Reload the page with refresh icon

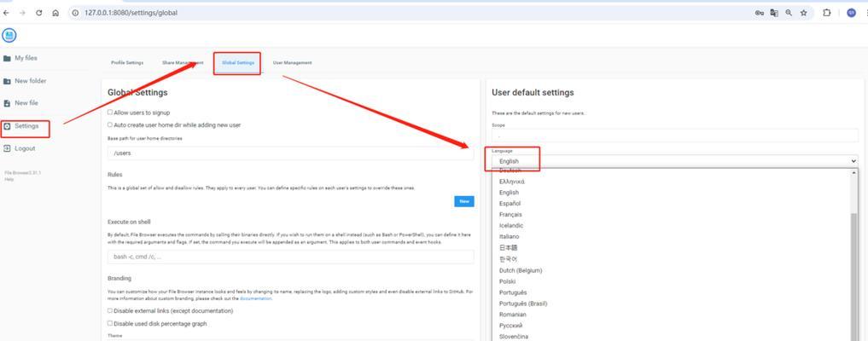(38, 13)
